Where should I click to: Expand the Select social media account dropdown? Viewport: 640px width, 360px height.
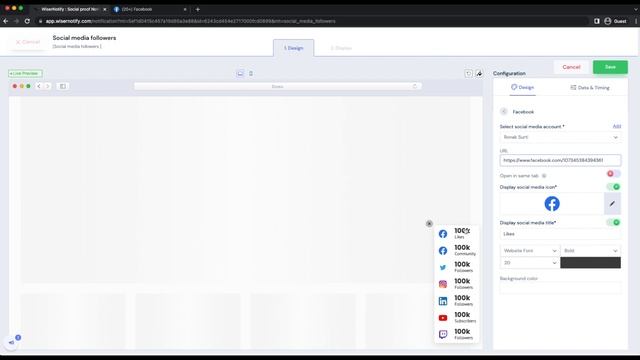click(x=560, y=137)
